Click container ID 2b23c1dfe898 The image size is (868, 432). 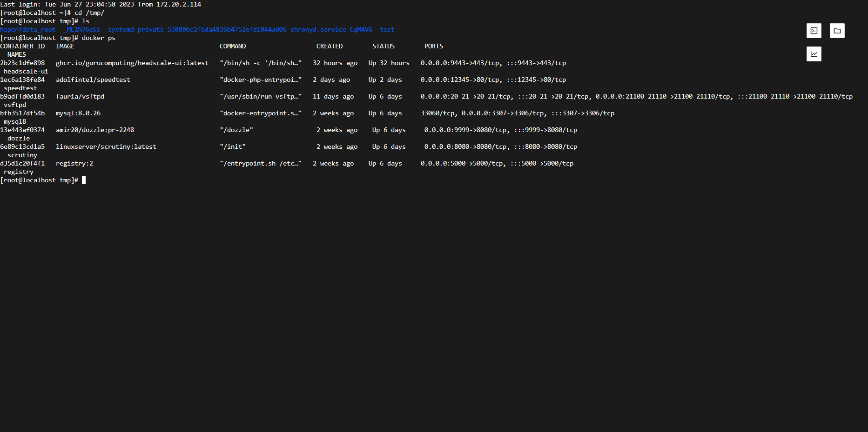(22, 63)
